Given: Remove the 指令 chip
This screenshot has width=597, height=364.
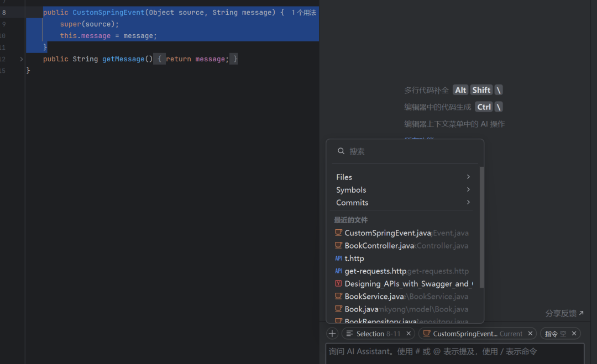Looking at the screenshot, I should pos(574,334).
